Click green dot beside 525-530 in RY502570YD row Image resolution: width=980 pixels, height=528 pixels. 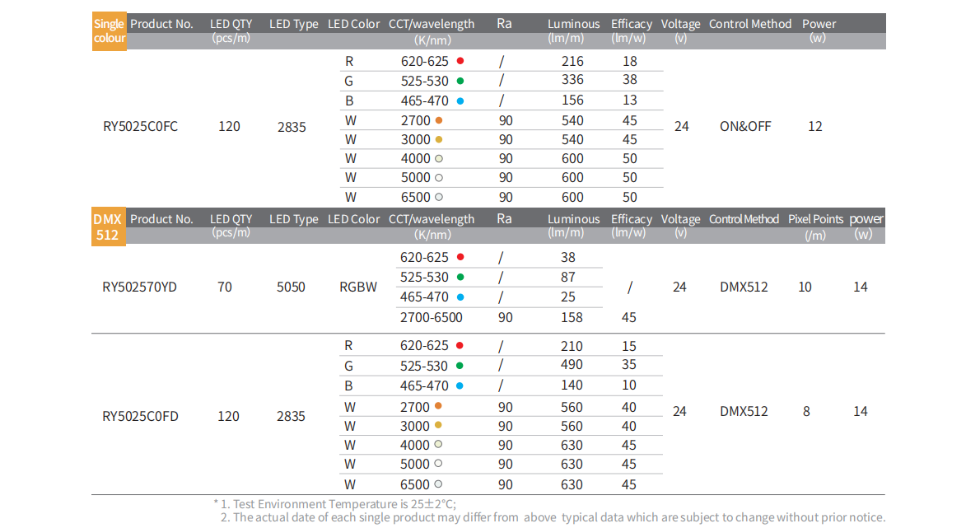460,278
